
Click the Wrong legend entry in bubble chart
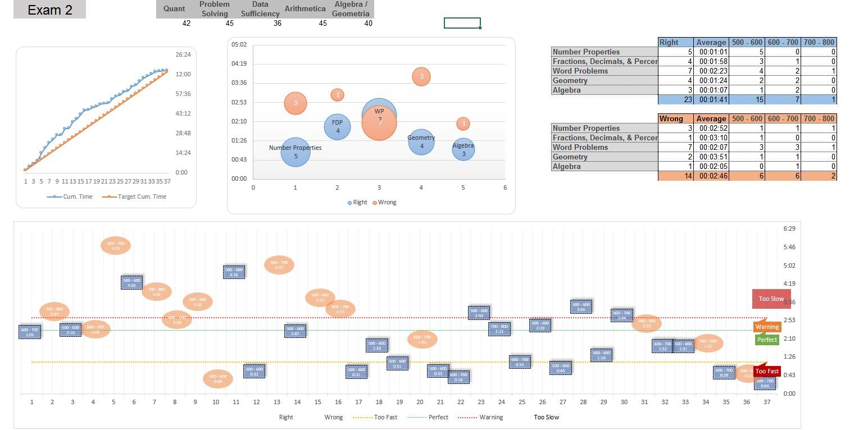(384, 203)
